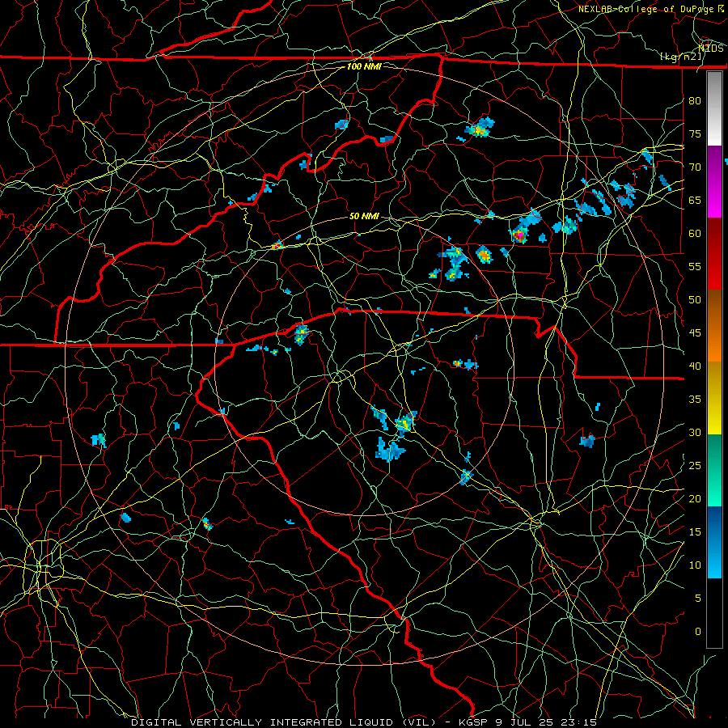Pick the bright yellow segment of the color bar
Screen dimensions: 728x728
[x=714, y=417]
